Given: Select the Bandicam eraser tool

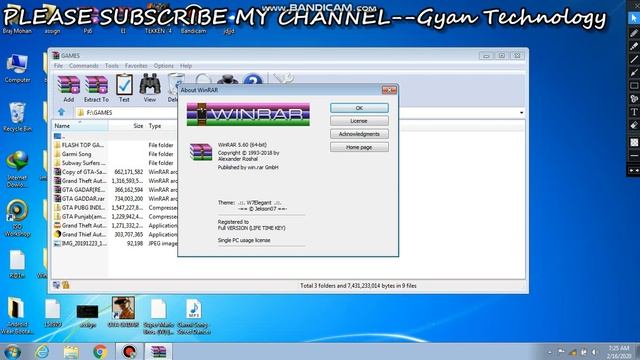Looking at the screenshot, I should [x=633, y=125].
